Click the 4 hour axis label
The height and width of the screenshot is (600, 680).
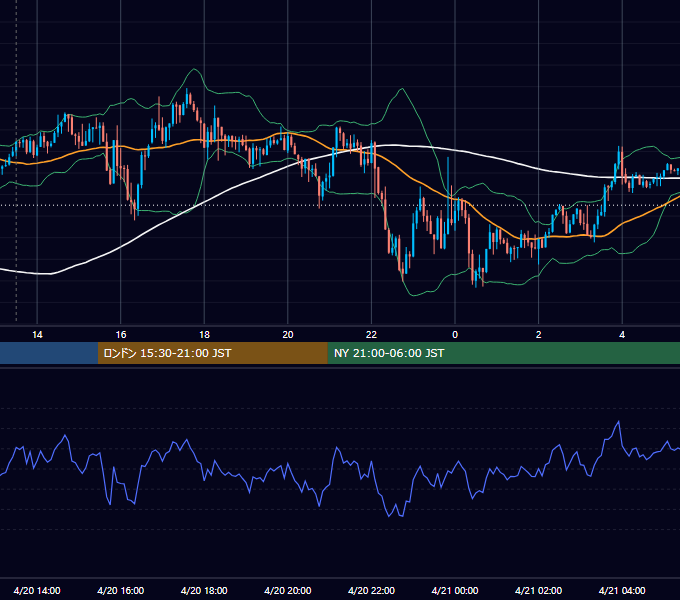pos(622,335)
